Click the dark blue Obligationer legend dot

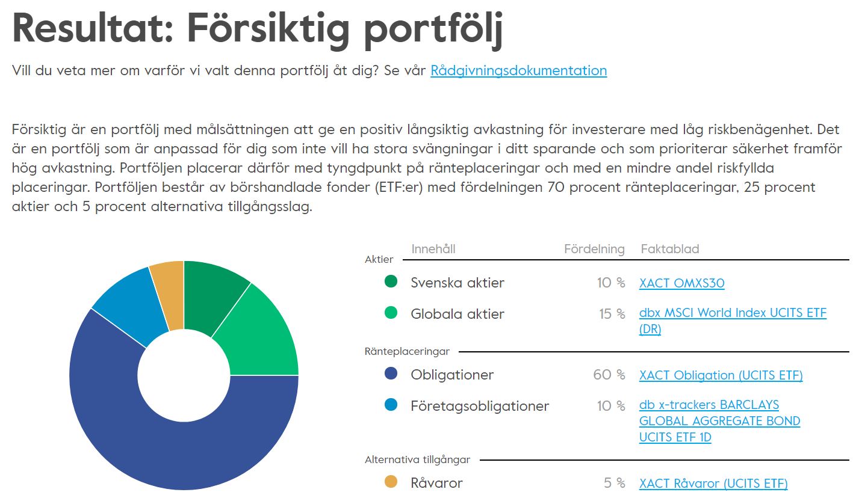pyautogui.click(x=391, y=373)
